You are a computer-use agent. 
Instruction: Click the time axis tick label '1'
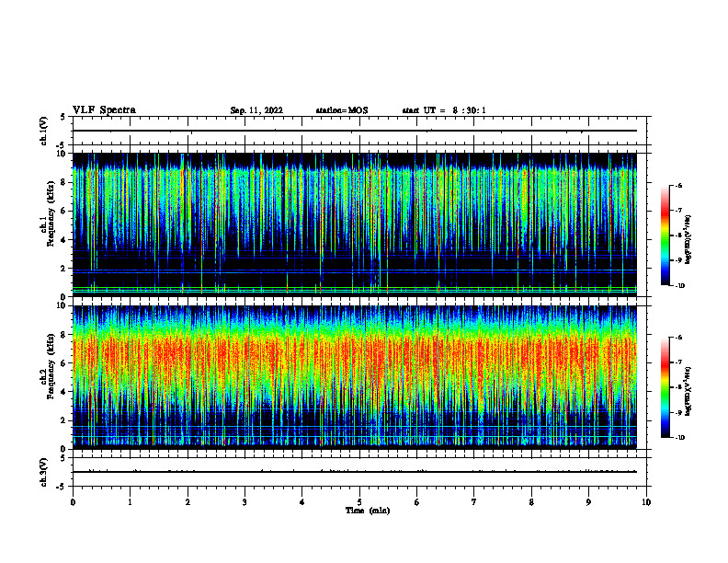[x=130, y=502]
